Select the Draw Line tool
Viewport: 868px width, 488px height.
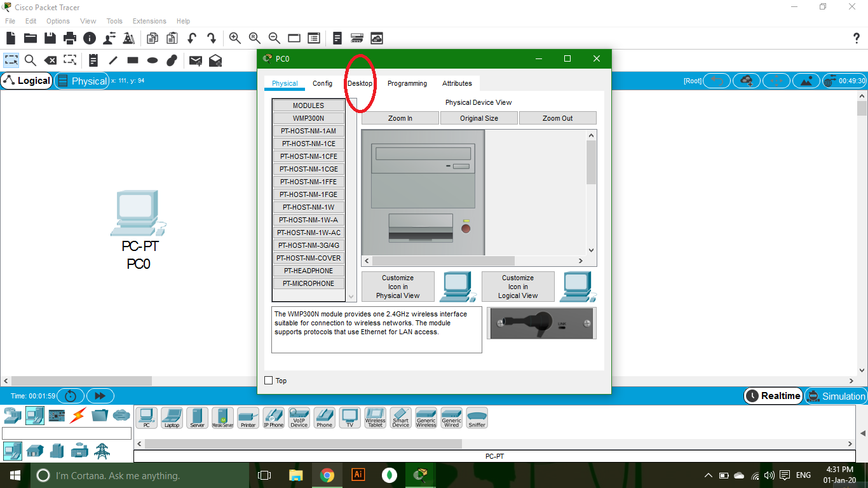click(x=113, y=60)
